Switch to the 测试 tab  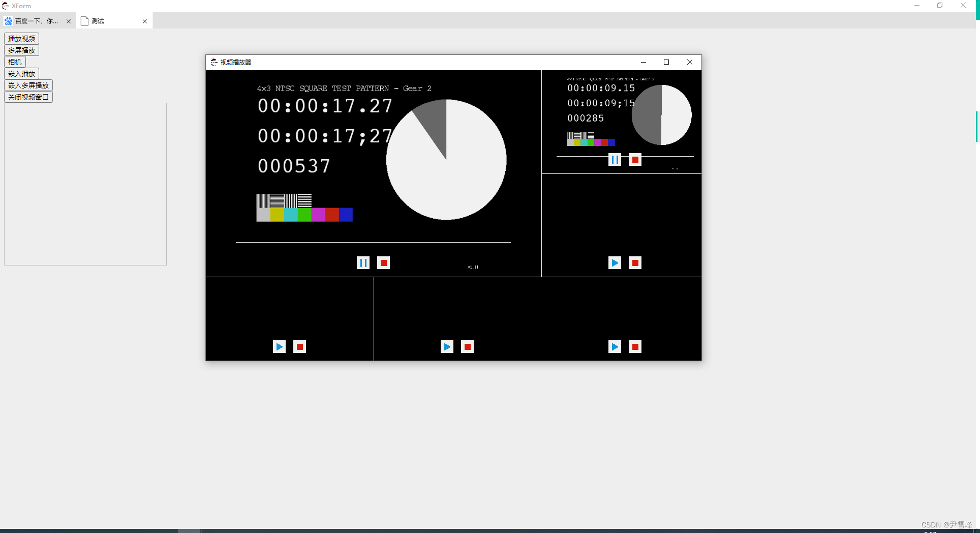114,21
